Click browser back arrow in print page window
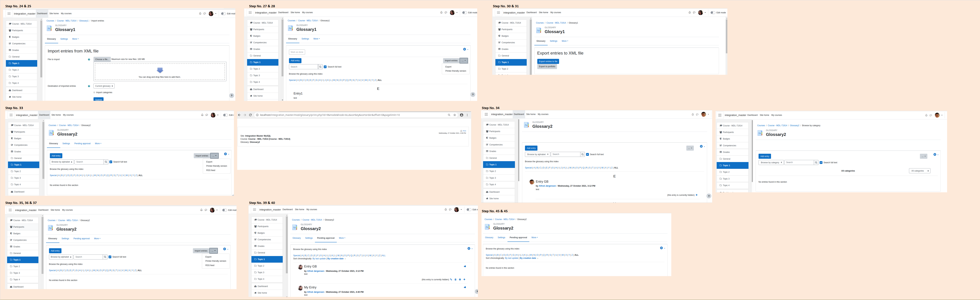This screenshot has height=300, width=980. 239,115
